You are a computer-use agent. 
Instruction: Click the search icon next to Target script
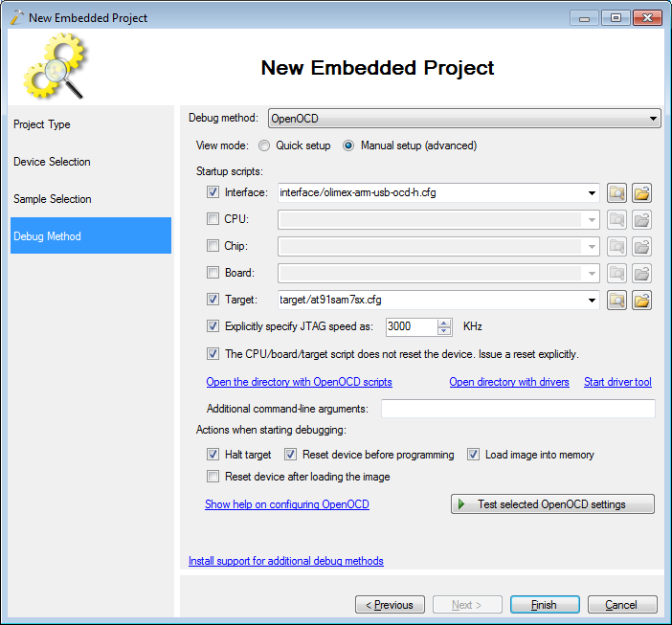617,301
